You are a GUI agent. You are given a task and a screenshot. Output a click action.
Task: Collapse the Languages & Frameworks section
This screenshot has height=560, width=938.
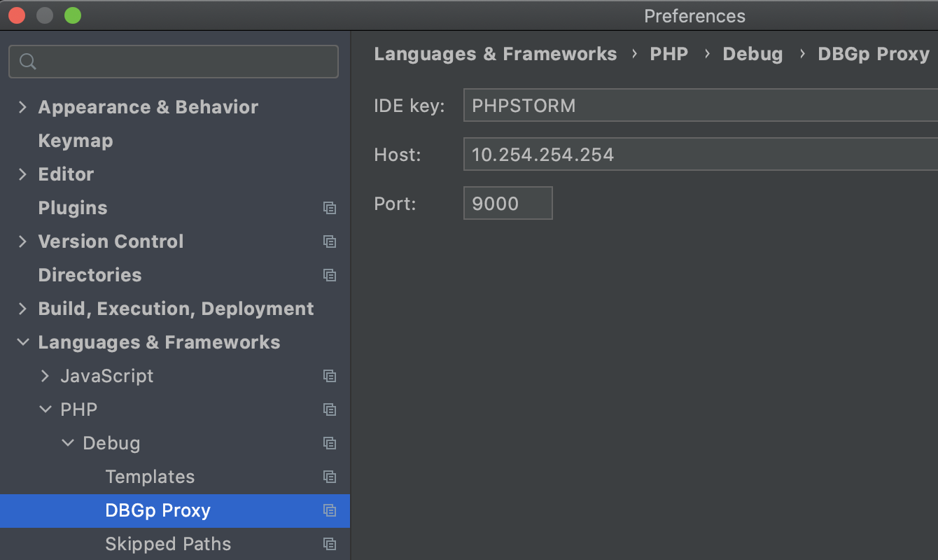(23, 342)
